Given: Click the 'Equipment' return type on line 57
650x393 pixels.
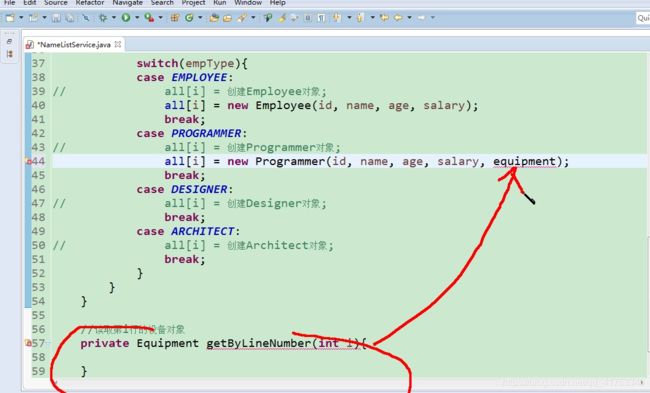Looking at the screenshot, I should click(x=167, y=343).
